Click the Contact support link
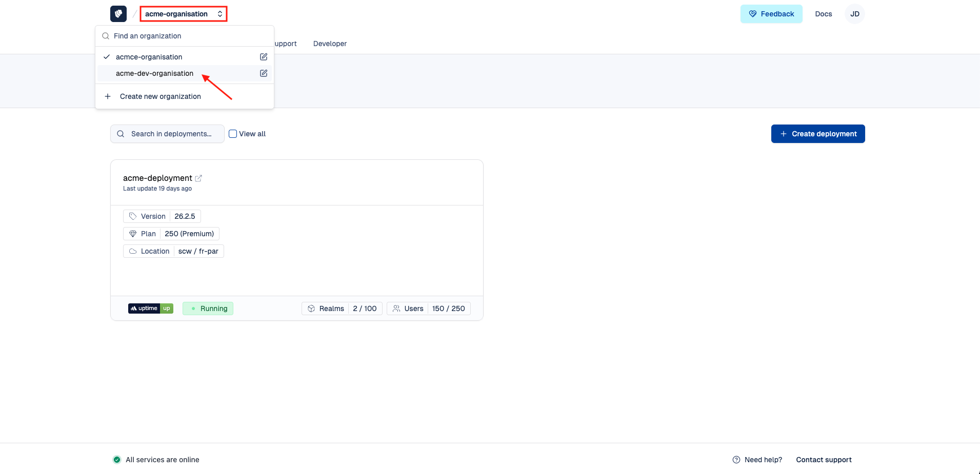Viewport: 980px width, 474px height. coord(824,460)
